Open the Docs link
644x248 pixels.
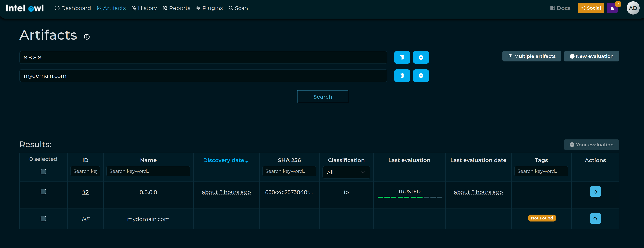[x=561, y=8]
